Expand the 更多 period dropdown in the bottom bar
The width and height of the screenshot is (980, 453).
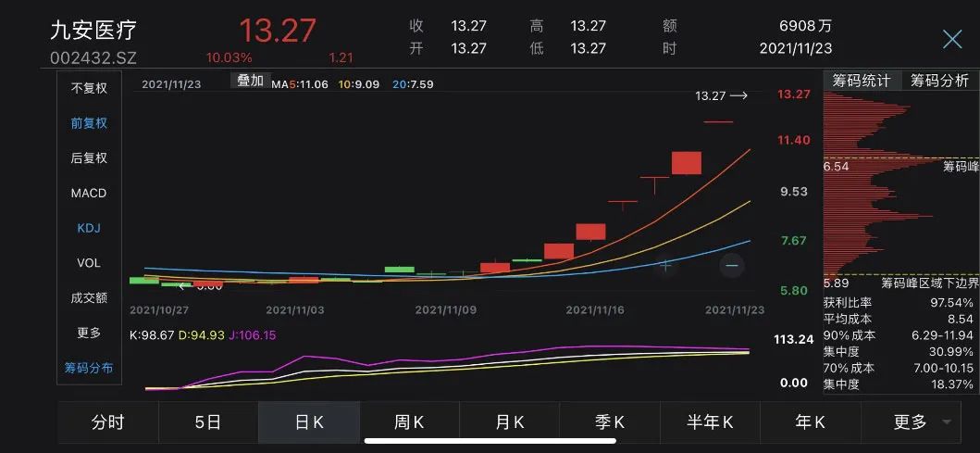[x=911, y=422]
